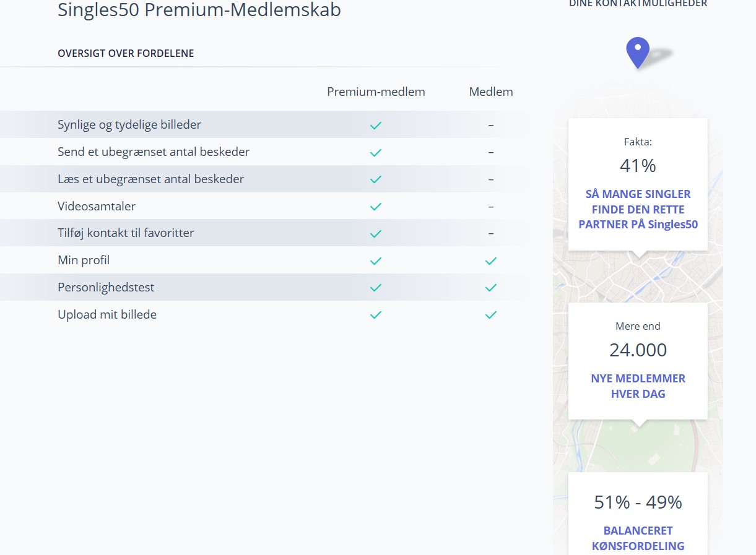Click the BALANCERET KØNSFORDELING text
756x555 pixels.
pyautogui.click(x=638, y=538)
